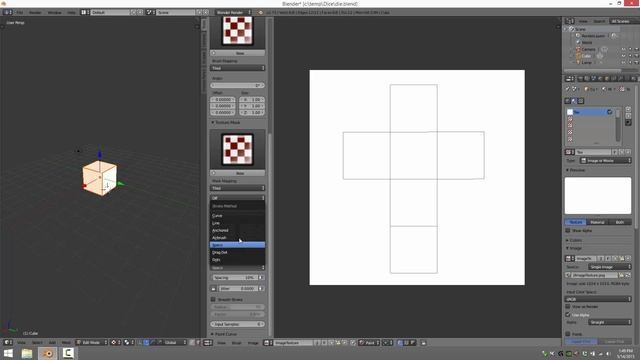Open the UV/Image editor type selector
The height and width of the screenshot is (360, 640).
tap(208, 342)
